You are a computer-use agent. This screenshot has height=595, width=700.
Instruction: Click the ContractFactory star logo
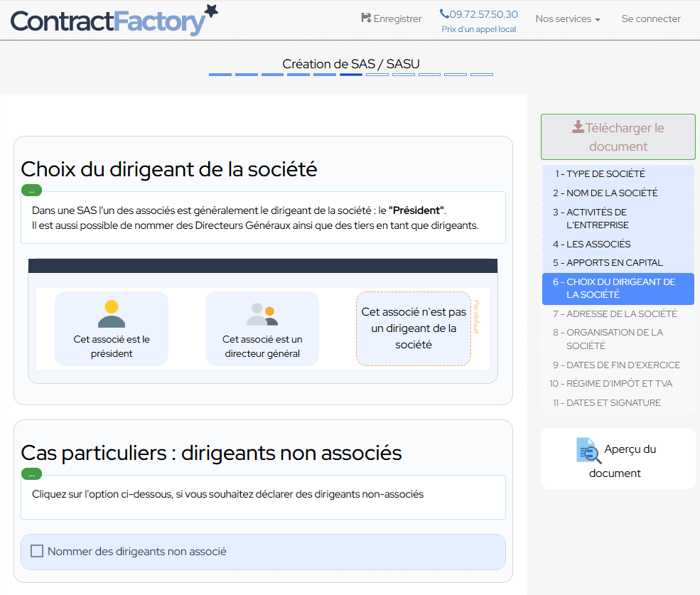point(211,10)
